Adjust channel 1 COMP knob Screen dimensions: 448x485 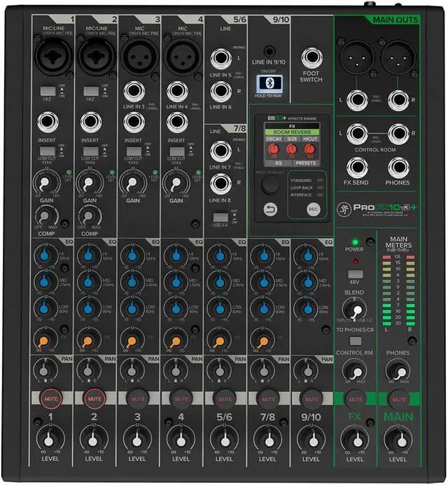pos(46,216)
